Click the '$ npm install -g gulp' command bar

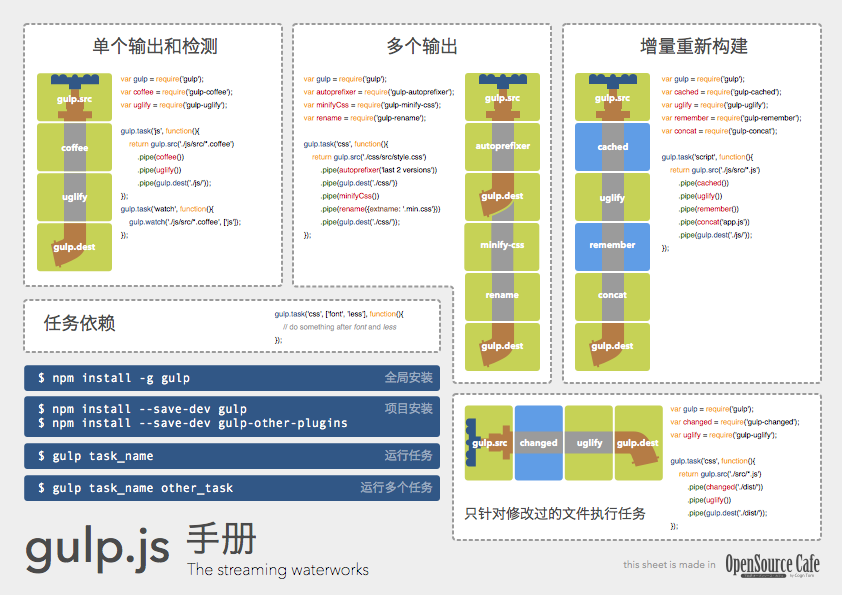tap(232, 378)
